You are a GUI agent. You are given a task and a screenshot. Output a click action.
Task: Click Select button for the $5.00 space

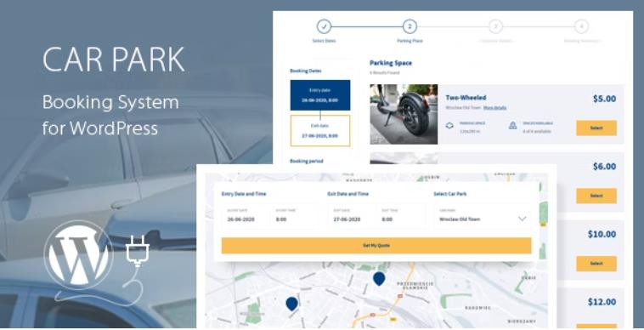596,128
